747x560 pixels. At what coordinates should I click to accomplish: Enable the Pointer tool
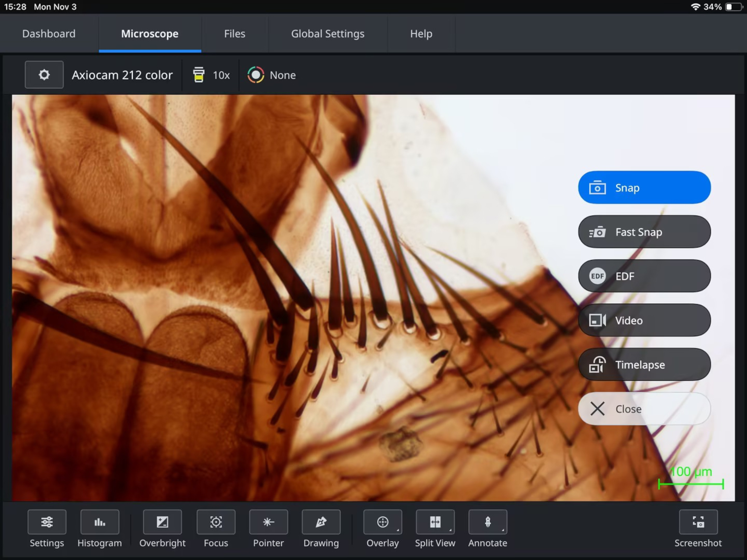[268, 522]
